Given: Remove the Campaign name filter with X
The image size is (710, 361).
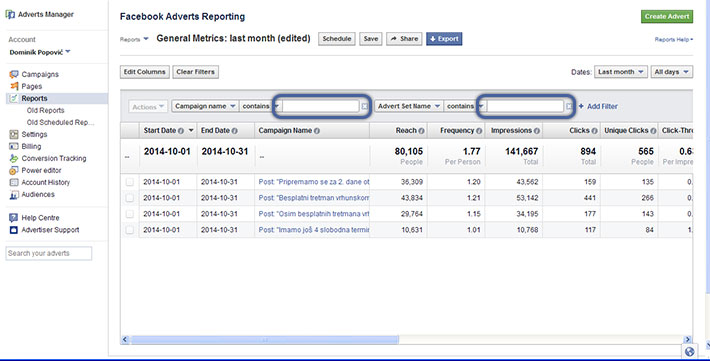Looking at the screenshot, I should (x=365, y=106).
